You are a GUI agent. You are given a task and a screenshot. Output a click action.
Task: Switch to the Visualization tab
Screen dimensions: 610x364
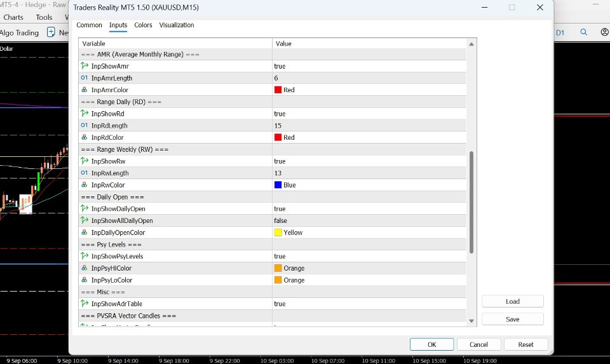(x=176, y=25)
